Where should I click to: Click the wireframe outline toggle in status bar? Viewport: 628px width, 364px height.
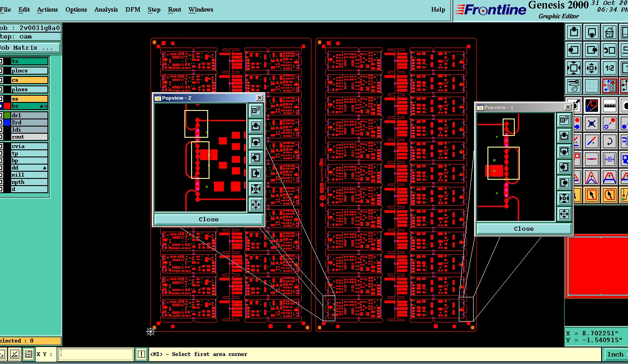28,354
